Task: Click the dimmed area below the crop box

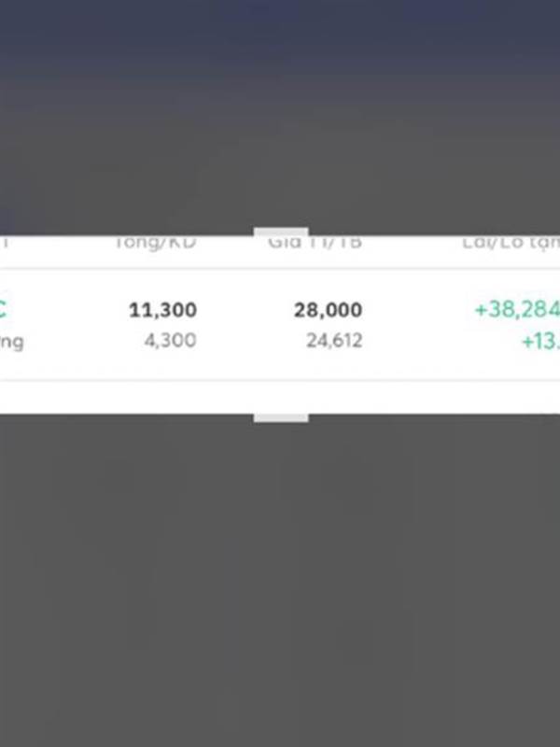Action: click(x=280, y=581)
